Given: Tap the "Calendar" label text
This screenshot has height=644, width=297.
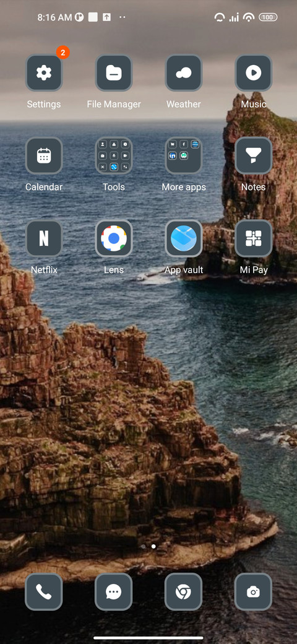Looking at the screenshot, I should tap(44, 187).
